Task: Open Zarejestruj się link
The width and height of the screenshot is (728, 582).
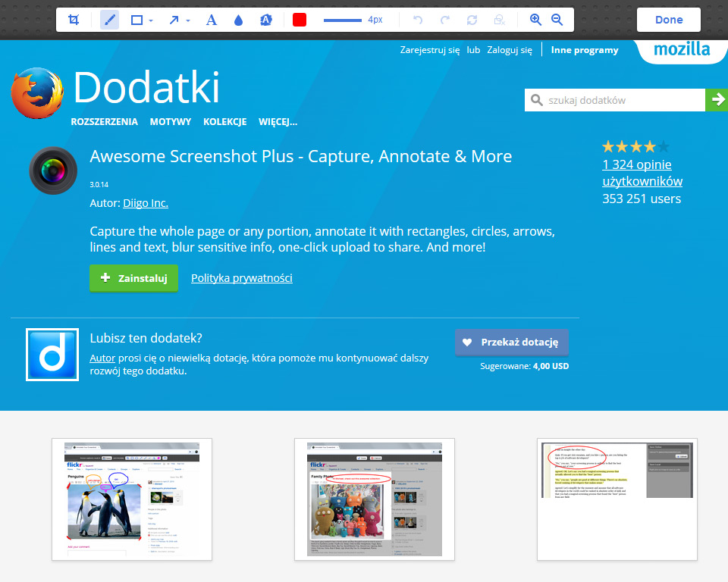Action: click(x=430, y=50)
